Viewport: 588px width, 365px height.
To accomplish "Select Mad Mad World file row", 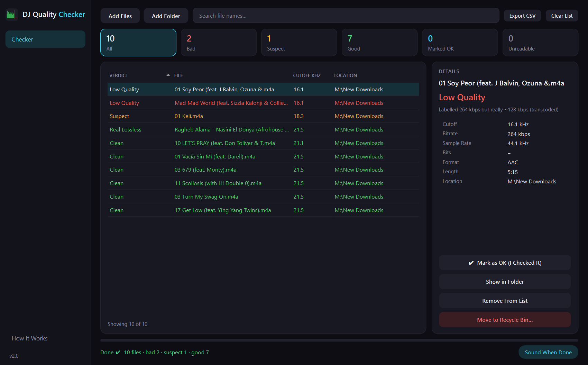I will (263, 103).
